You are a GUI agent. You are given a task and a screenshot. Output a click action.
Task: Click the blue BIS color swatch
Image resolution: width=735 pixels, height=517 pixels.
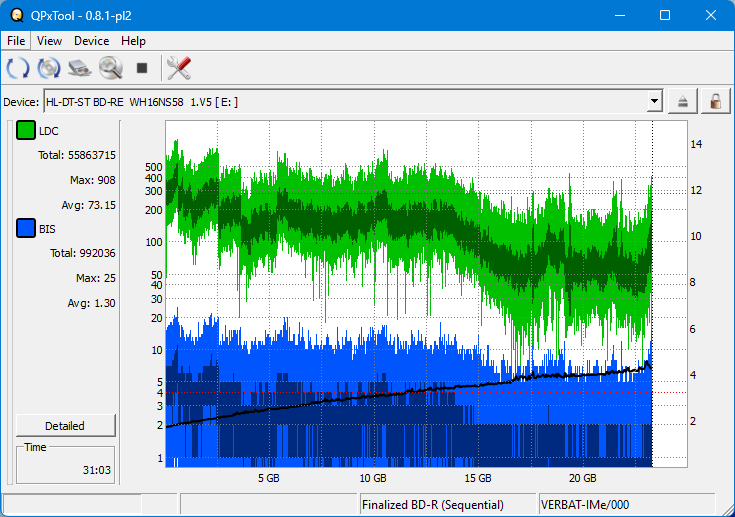click(26, 228)
